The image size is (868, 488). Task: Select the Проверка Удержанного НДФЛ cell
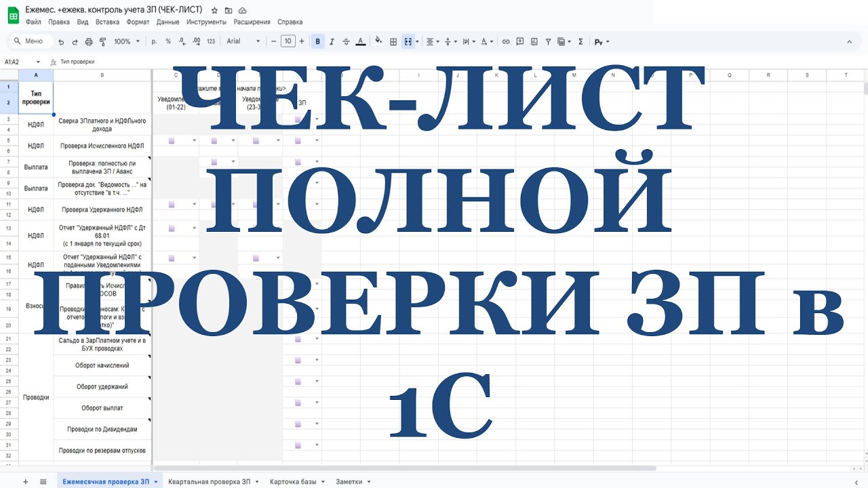[102, 209]
